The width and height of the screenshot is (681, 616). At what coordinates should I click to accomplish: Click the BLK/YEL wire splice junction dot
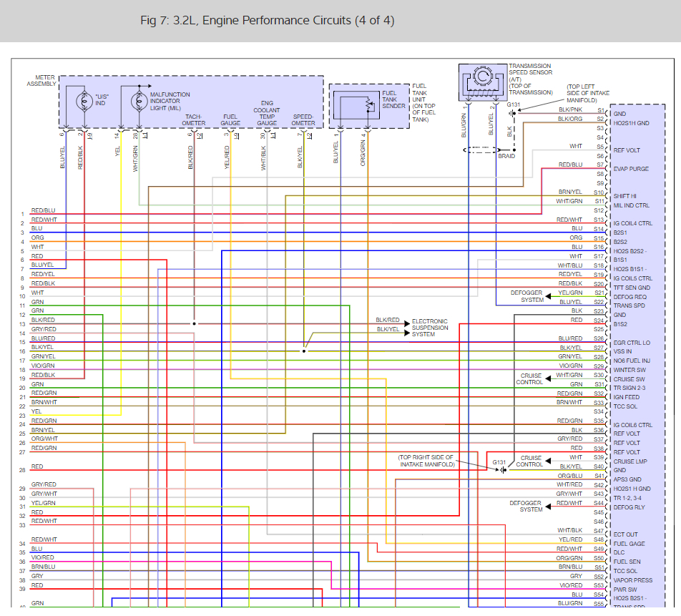pyautogui.click(x=304, y=351)
